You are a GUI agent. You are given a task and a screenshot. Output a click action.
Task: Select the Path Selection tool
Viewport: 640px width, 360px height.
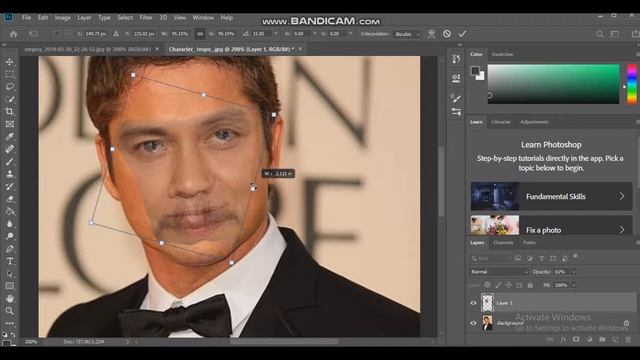[x=9, y=274]
